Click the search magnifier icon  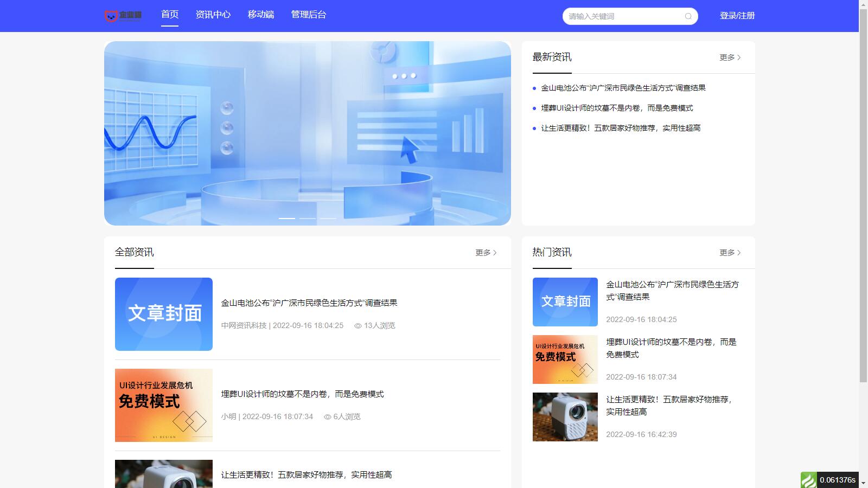pos(688,16)
